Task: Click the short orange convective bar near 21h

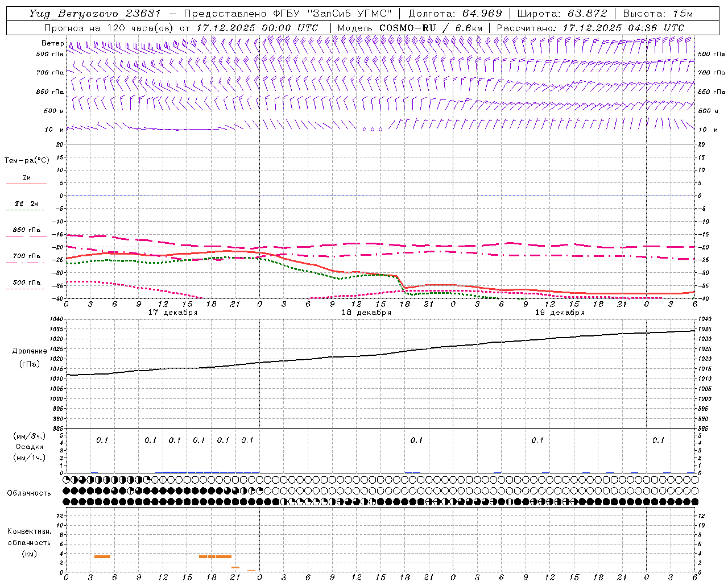Action: [235, 567]
